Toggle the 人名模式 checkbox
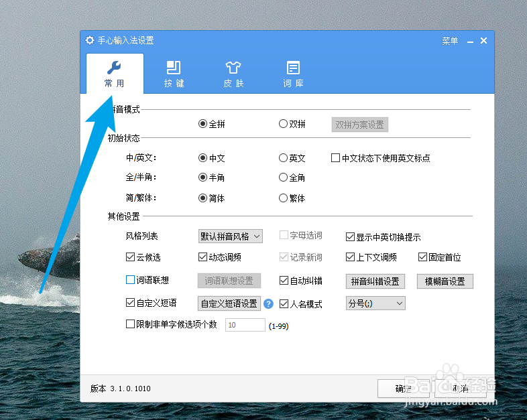The height and width of the screenshot is (420, 527). point(284,304)
